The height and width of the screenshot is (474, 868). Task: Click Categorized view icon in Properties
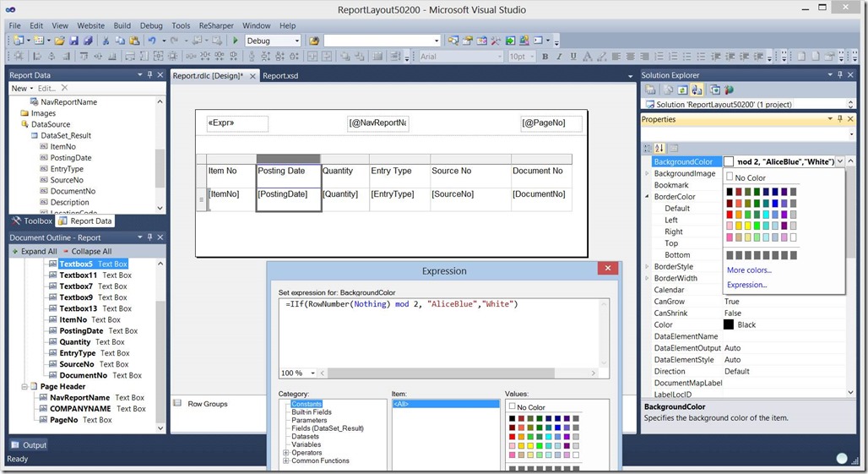point(647,149)
